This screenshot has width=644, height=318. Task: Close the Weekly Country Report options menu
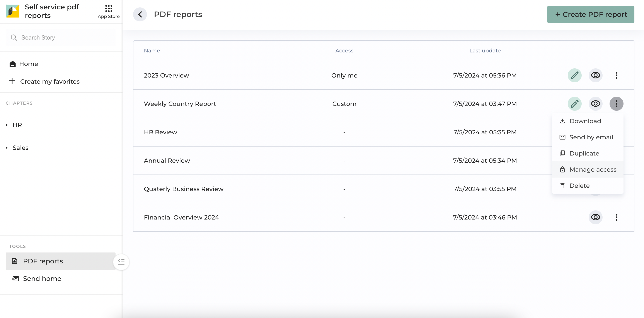tap(616, 104)
